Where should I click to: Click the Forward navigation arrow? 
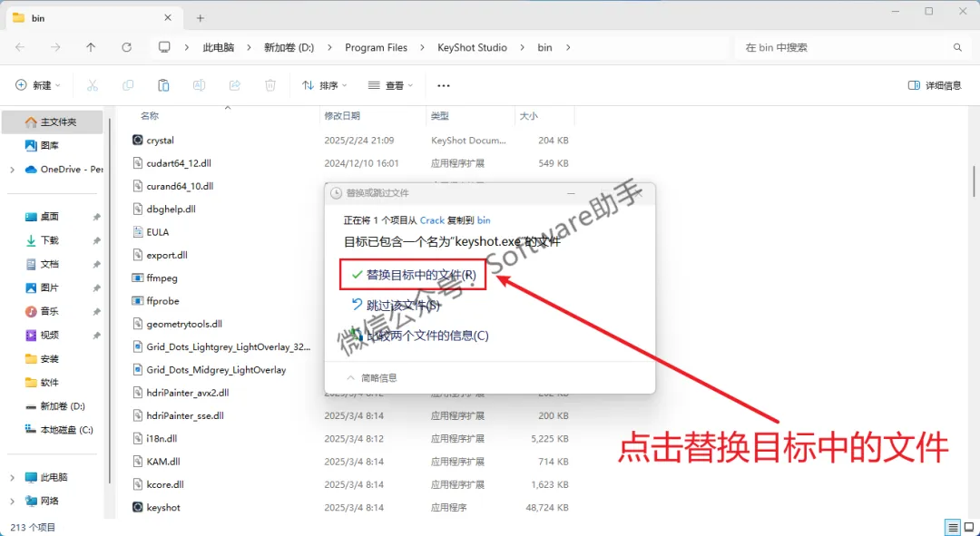(55, 47)
